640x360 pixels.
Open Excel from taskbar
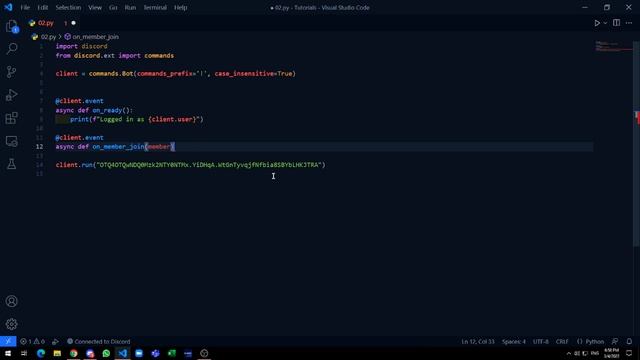(171, 353)
